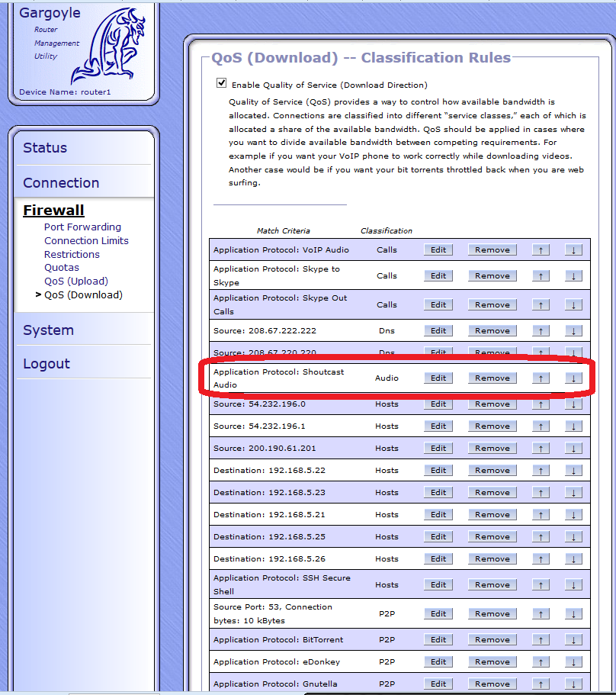Edit the Source 208.67.222.222 rule
The height and width of the screenshot is (695, 616).
(x=438, y=331)
